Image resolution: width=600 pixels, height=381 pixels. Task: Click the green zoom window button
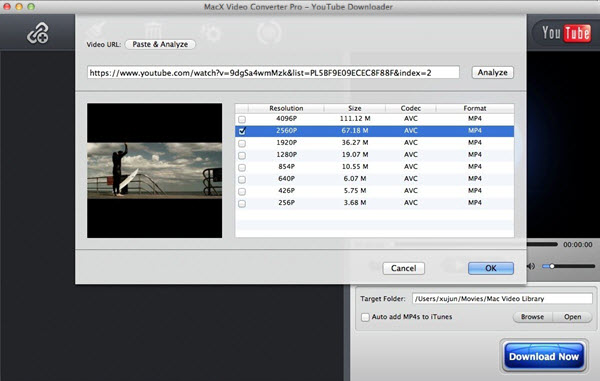(31, 7)
